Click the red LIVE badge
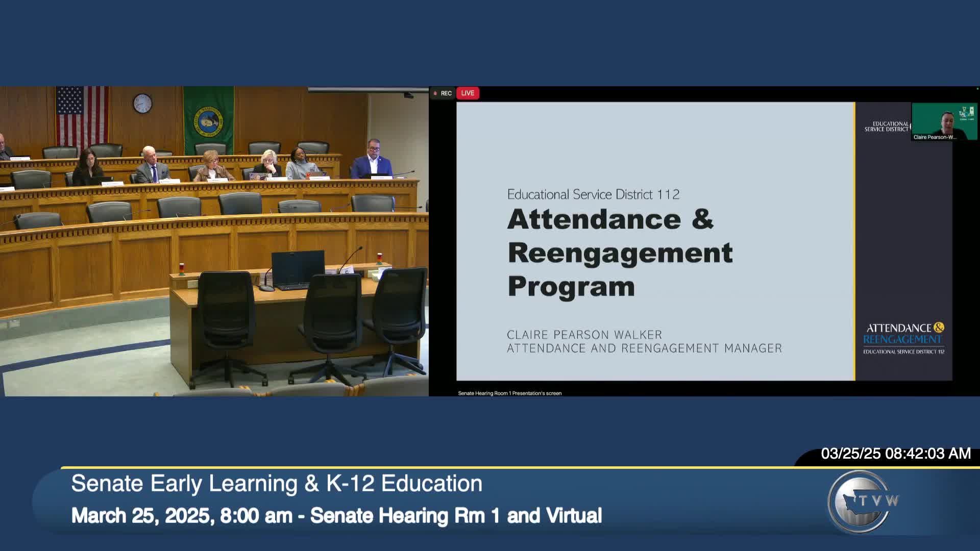This screenshot has width=980, height=551. [468, 93]
